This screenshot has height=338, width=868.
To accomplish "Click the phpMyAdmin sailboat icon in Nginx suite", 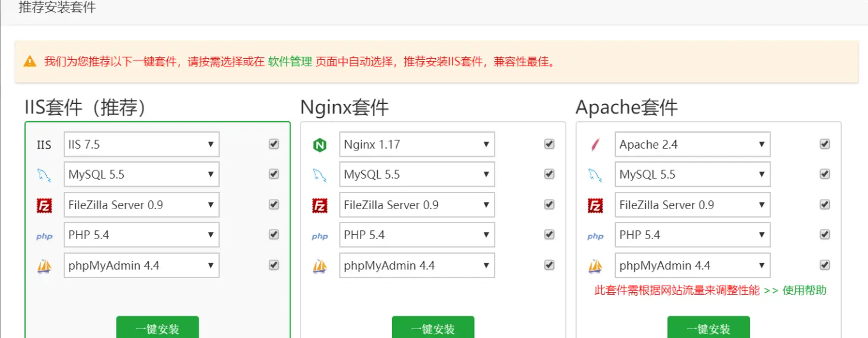I will click(320, 266).
